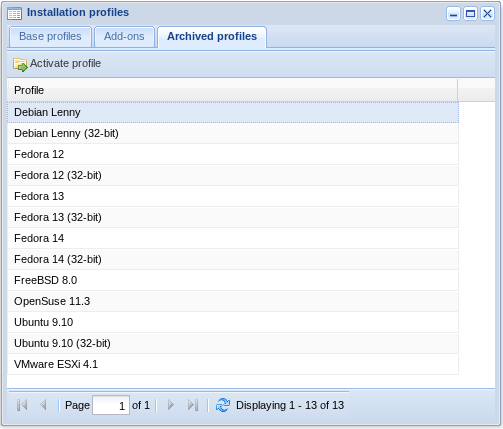Click the refresh icon in paging bar

tap(223, 405)
